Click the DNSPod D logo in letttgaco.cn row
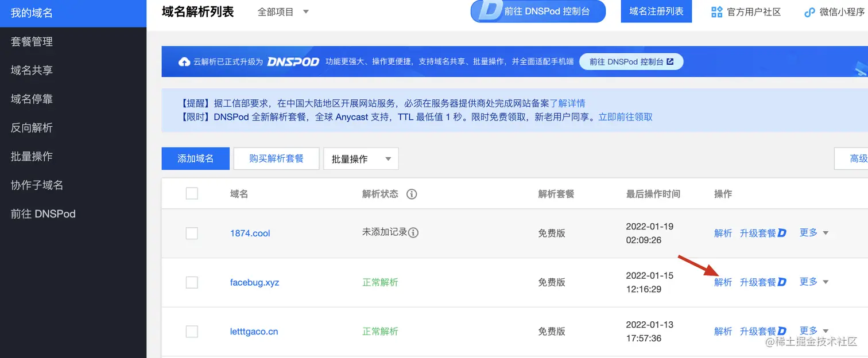 [782, 332]
